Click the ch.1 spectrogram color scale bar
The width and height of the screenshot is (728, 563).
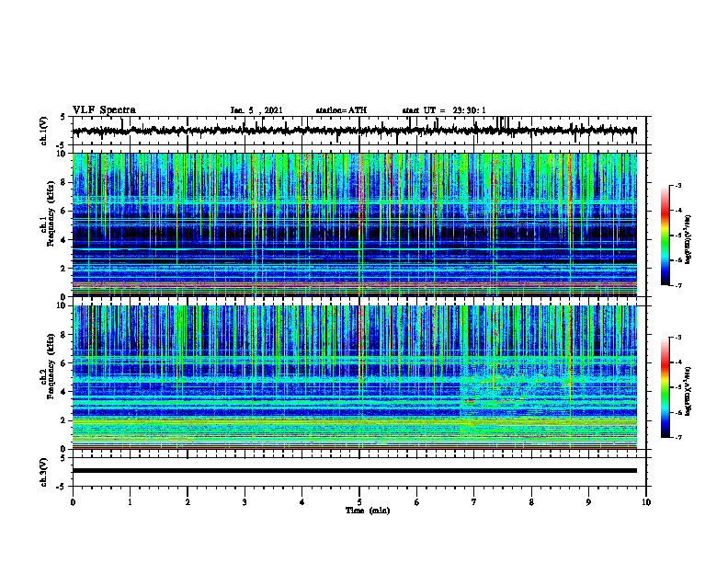(x=665, y=236)
